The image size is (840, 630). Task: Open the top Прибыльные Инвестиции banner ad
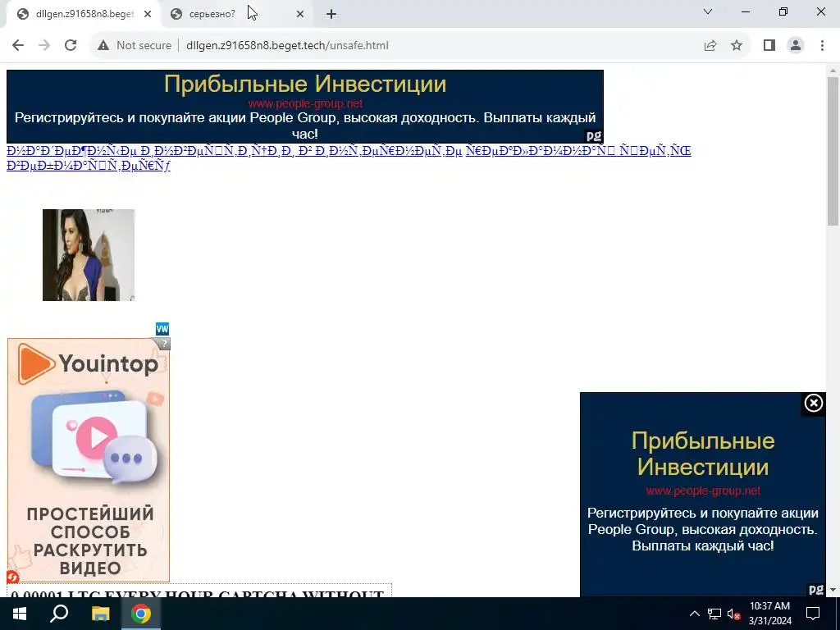[x=305, y=107]
